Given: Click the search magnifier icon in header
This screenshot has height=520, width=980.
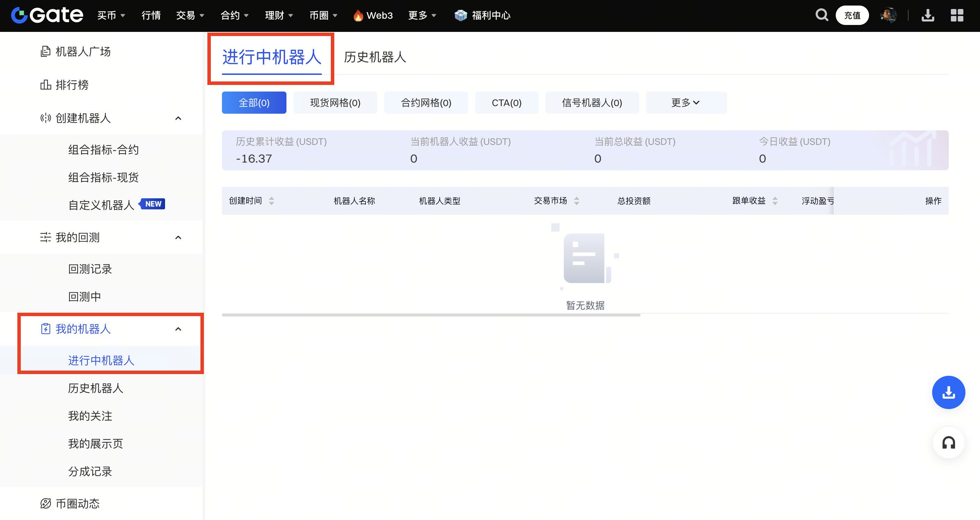Looking at the screenshot, I should [822, 15].
